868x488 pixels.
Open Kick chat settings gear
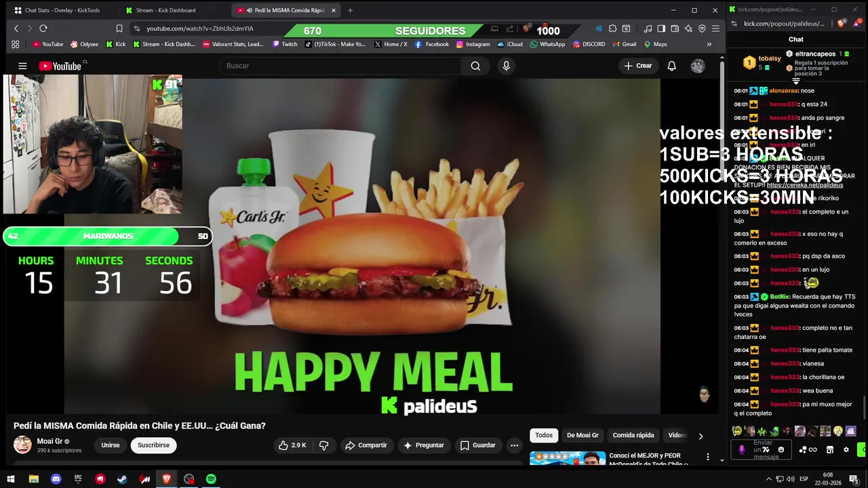[x=846, y=449]
